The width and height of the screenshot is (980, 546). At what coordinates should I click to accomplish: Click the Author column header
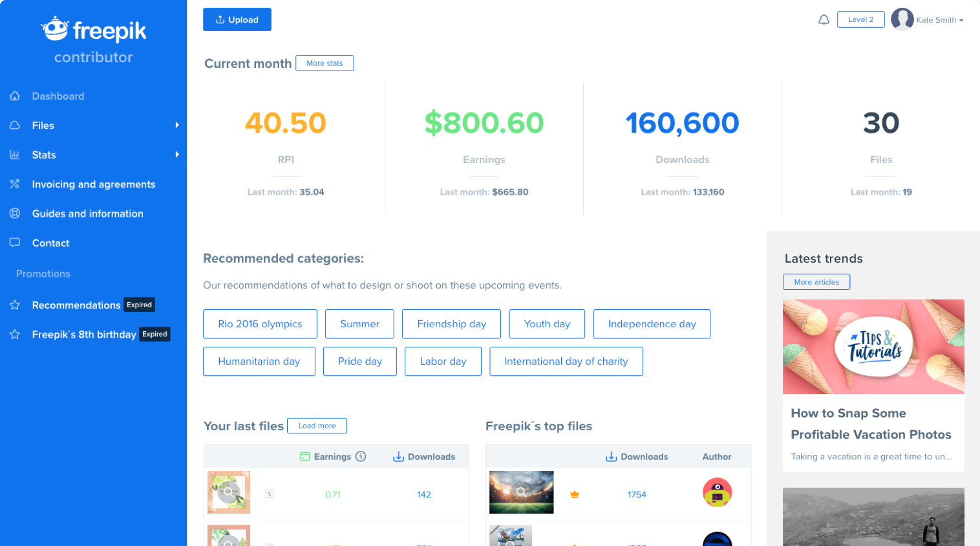tap(717, 457)
